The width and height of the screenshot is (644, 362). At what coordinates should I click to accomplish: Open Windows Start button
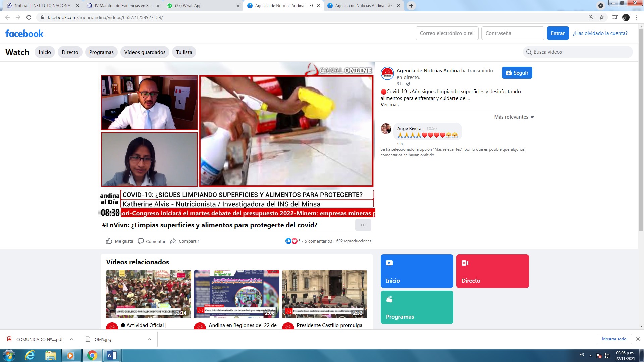(x=9, y=355)
